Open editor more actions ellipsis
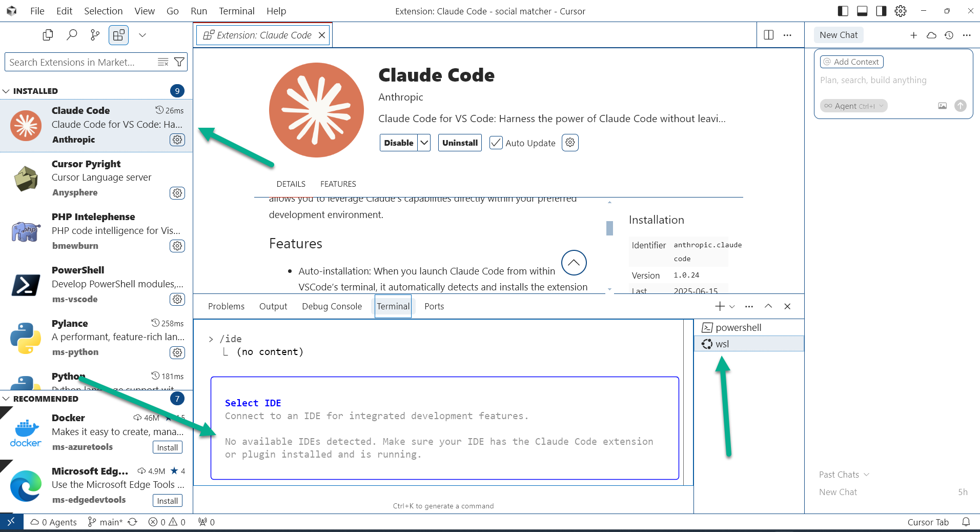 coord(787,35)
